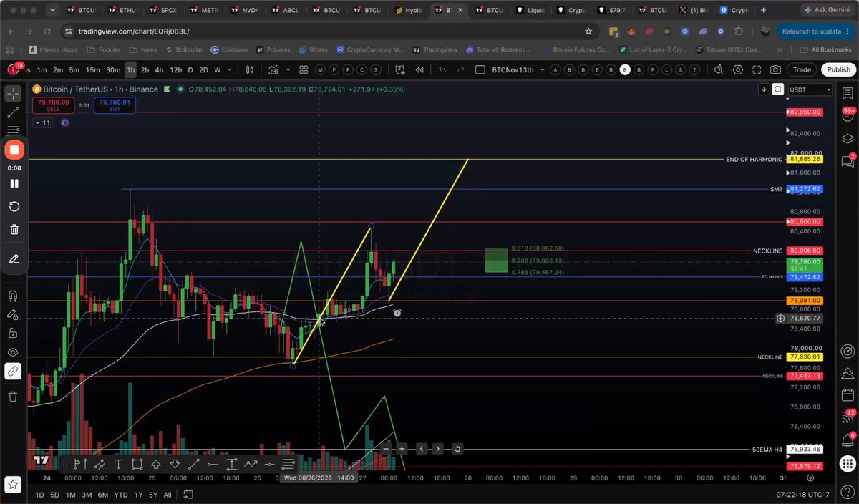Click the blue BUY 79,780.01 button
The height and width of the screenshot is (504, 859).
[114, 105]
